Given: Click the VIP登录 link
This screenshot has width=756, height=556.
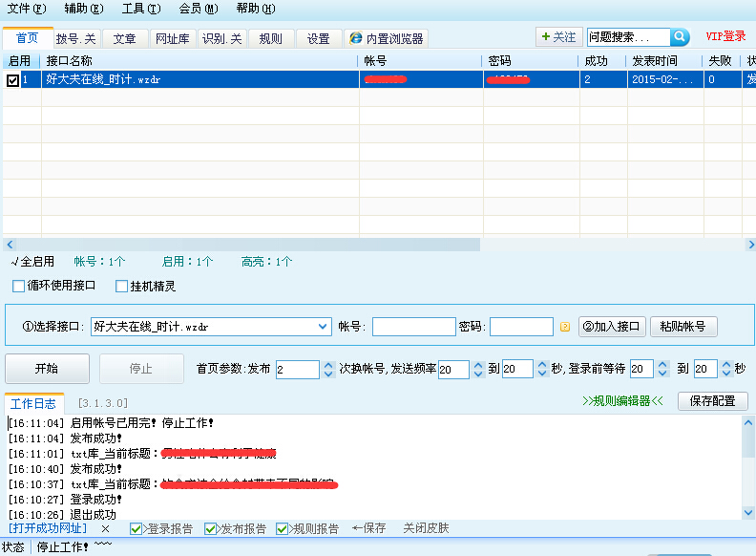Looking at the screenshot, I should pos(725,36).
